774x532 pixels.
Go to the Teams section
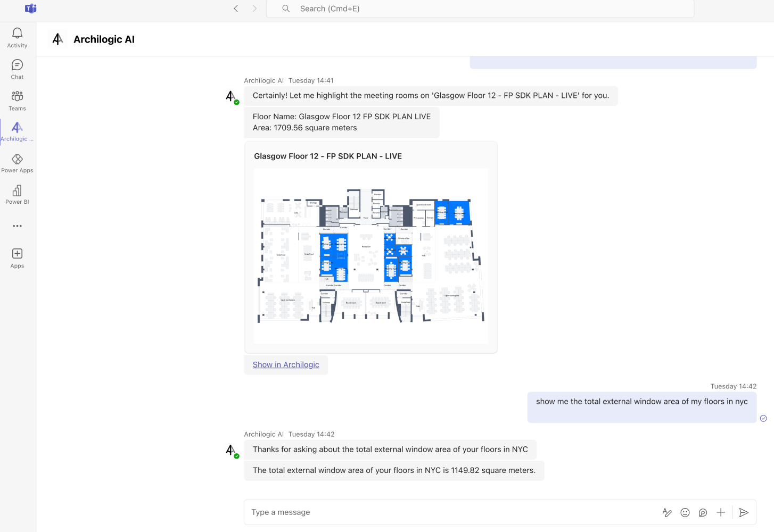tap(17, 101)
